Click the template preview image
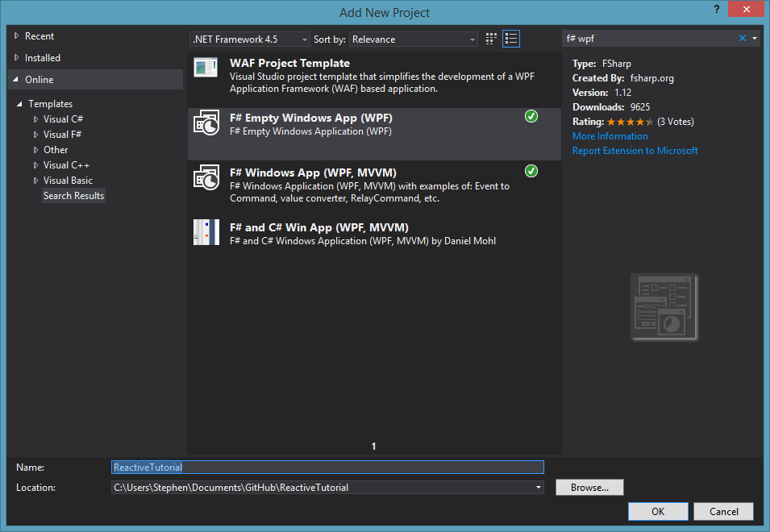The width and height of the screenshot is (770, 532). (x=664, y=307)
